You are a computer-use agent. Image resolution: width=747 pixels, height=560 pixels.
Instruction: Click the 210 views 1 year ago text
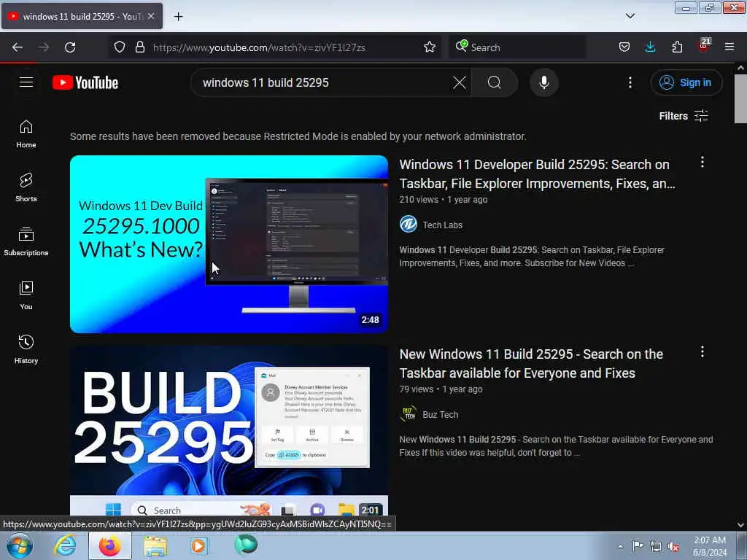[443, 200]
